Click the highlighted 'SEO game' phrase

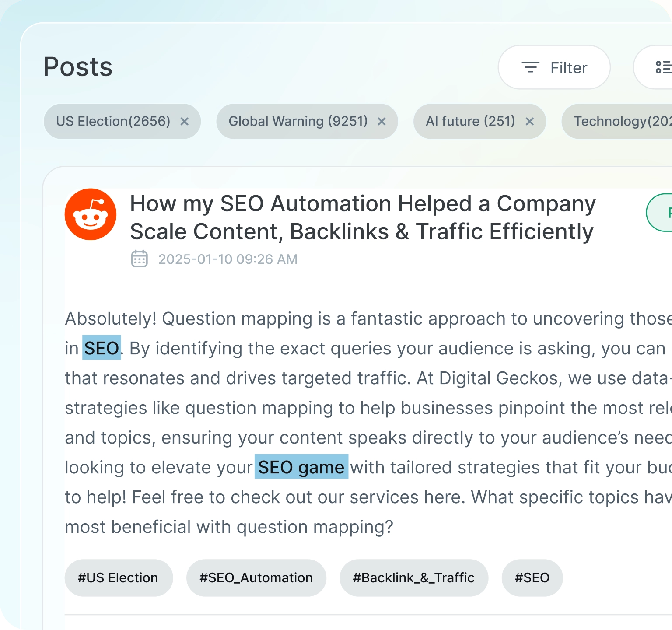tap(301, 467)
